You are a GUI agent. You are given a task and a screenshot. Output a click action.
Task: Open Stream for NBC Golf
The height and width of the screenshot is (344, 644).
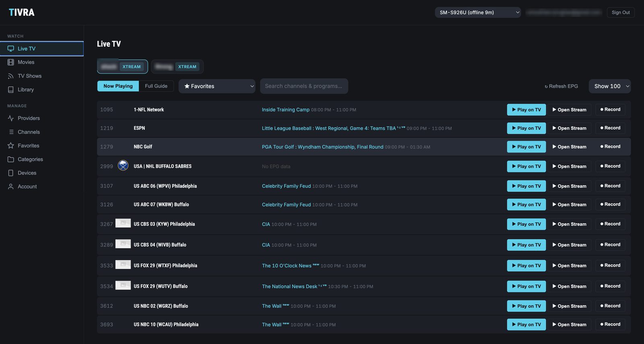(569, 147)
